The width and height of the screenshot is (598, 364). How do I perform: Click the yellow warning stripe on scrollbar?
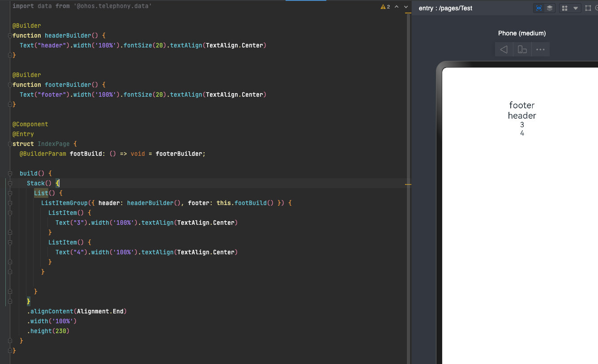point(408,184)
